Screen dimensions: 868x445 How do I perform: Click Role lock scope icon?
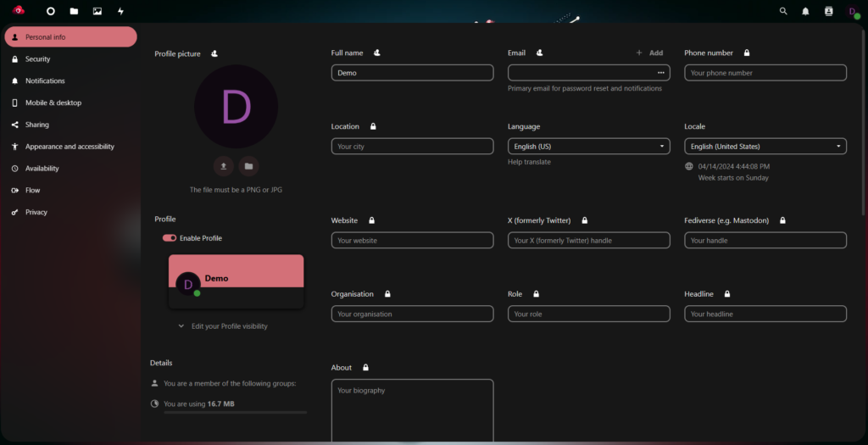point(536,294)
